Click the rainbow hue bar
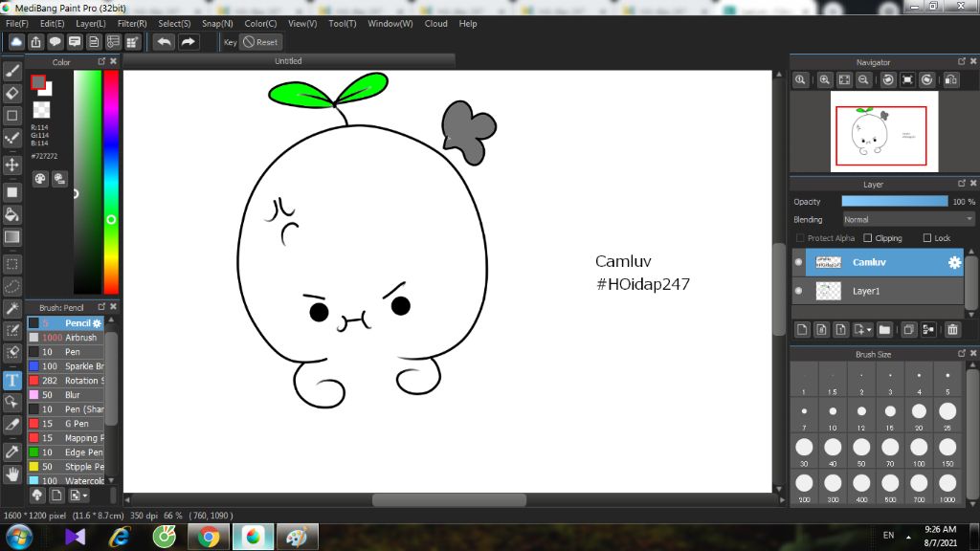Image resolution: width=980 pixels, height=551 pixels. (x=111, y=181)
